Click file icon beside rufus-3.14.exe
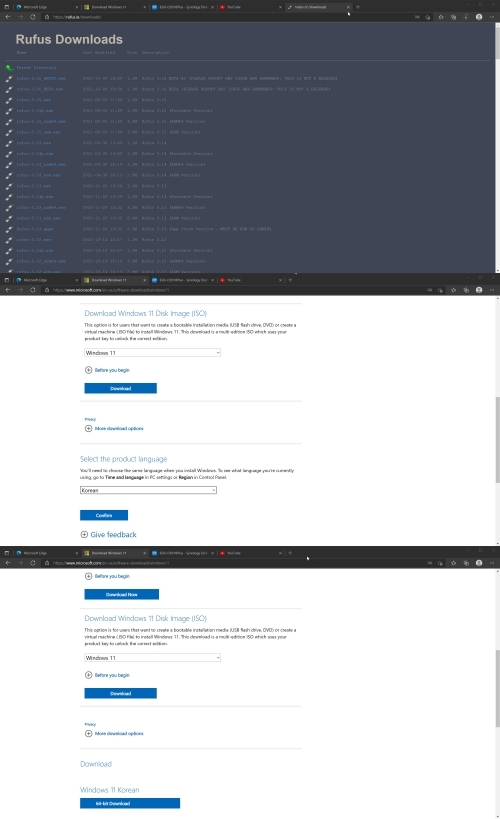The width and height of the screenshot is (500, 819). pyautogui.click(x=9, y=143)
